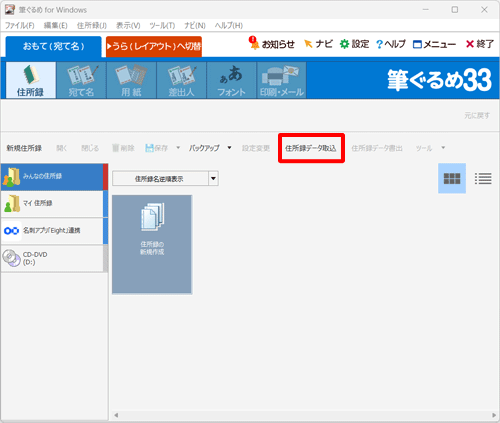
Task: Click the お知らせ notification bell icon
Action: click(254, 43)
